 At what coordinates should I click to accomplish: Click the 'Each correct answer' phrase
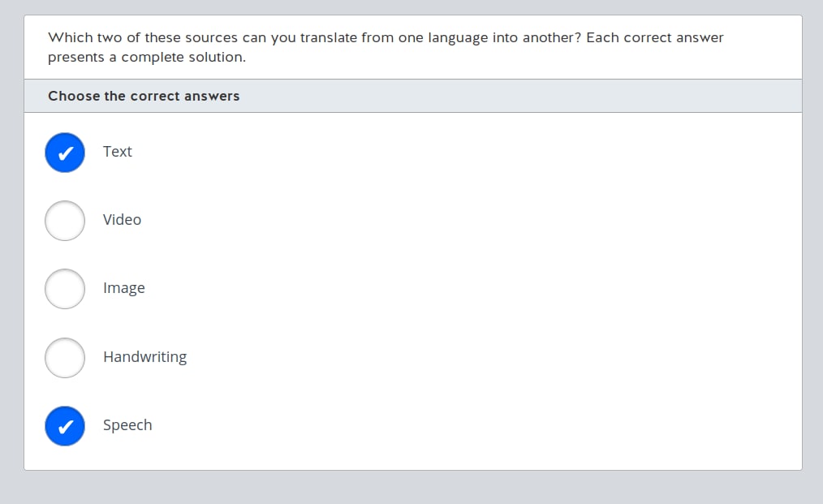pyautogui.click(x=654, y=37)
